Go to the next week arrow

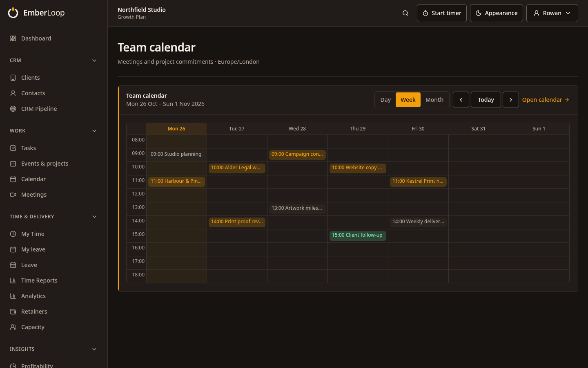coord(511,100)
